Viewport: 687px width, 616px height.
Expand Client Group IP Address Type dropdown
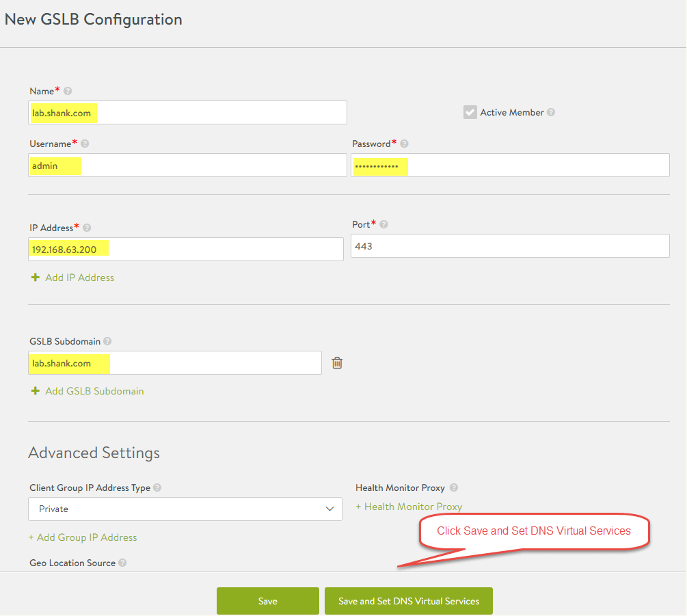coord(185,509)
